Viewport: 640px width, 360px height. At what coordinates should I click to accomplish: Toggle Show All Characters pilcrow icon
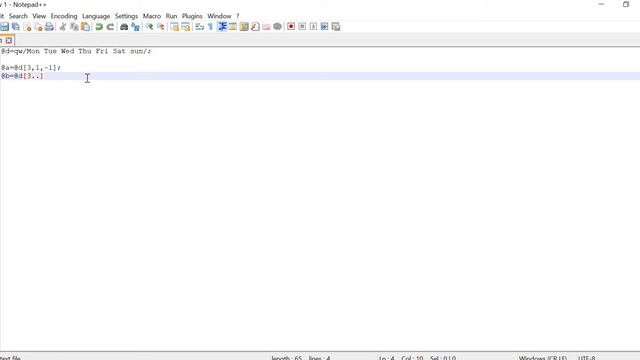tap(211, 27)
